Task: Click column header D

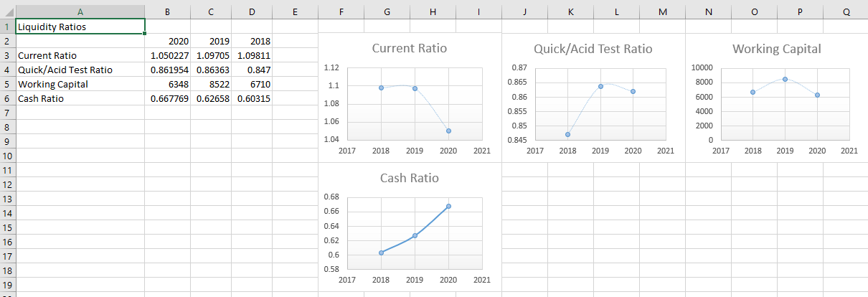Action: tap(252, 11)
